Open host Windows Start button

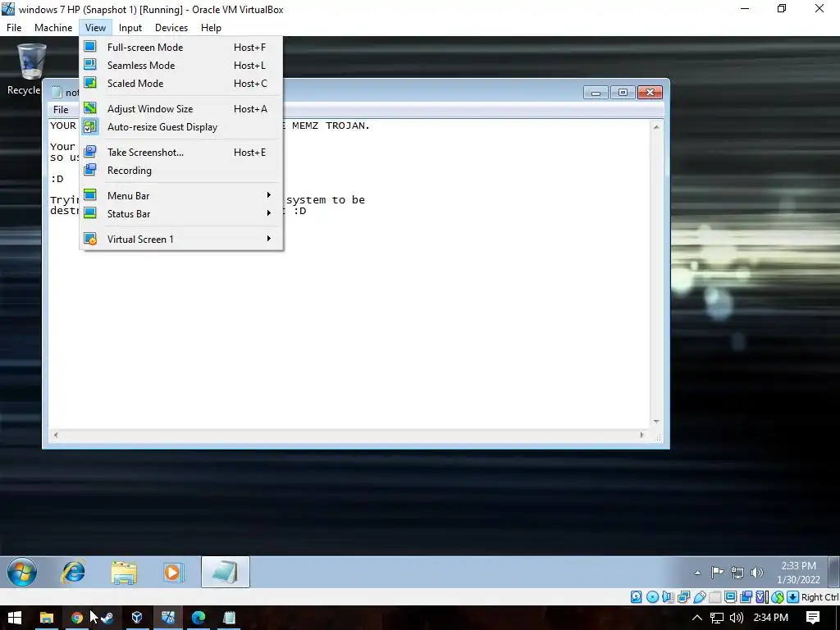tap(15, 618)
